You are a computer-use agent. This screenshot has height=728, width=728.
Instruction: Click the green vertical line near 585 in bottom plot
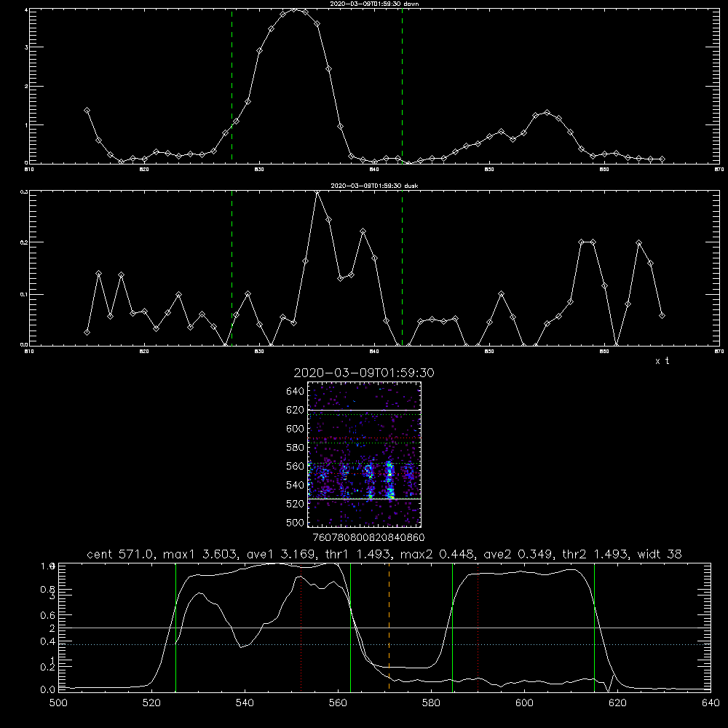pyautogui.click(x=452, y=627)
